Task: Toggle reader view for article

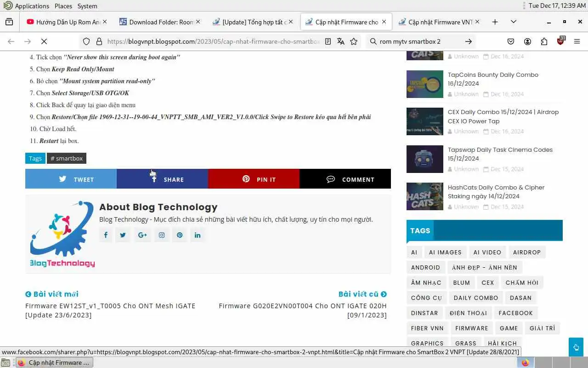Action: pos(328,41)
